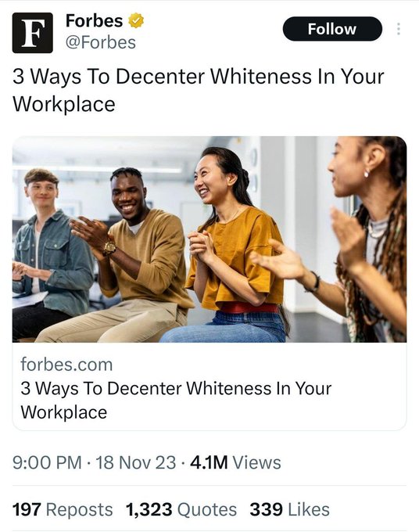Show the 339 Likes list

(x=289, y=509)
